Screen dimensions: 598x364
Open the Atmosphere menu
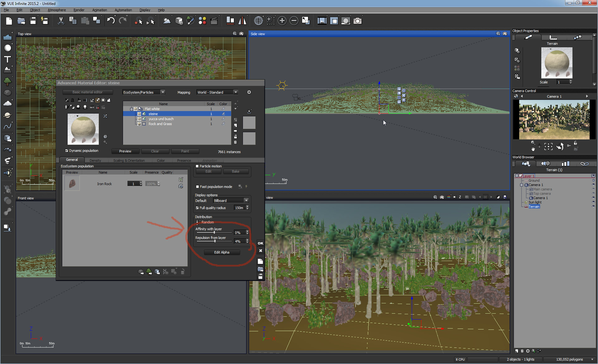tap(57, 10)
